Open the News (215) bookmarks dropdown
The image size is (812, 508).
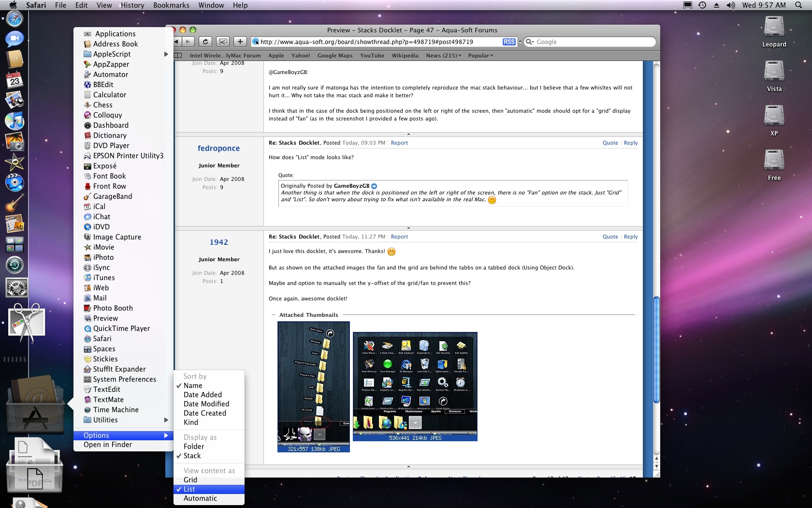[444, 56]
